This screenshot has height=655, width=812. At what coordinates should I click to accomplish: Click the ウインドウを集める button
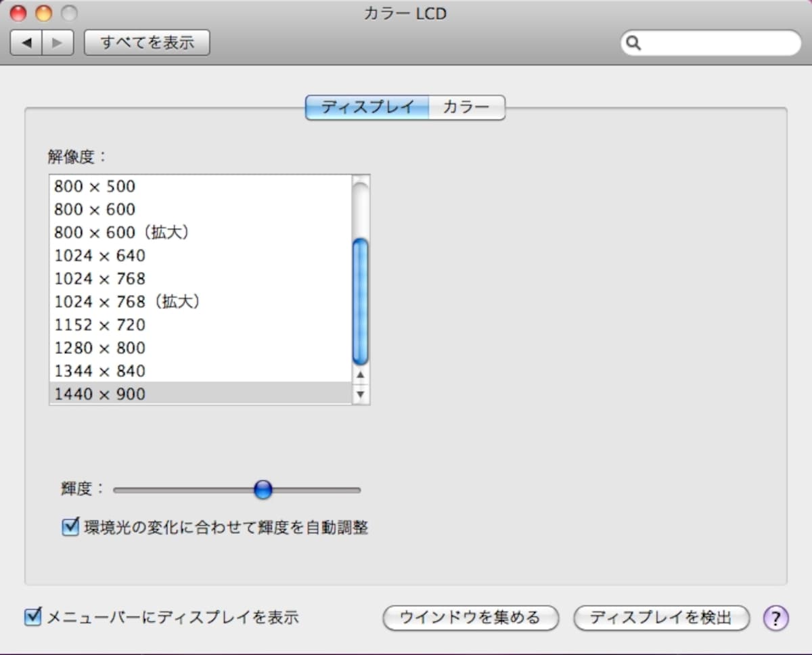[471, 618]
